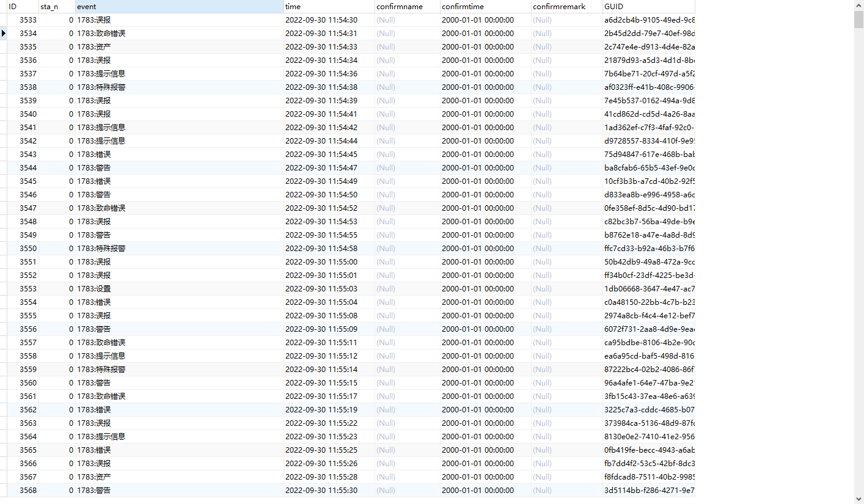
Task: Click the vertical scrollbar down arrow
Action: (859, 499)
